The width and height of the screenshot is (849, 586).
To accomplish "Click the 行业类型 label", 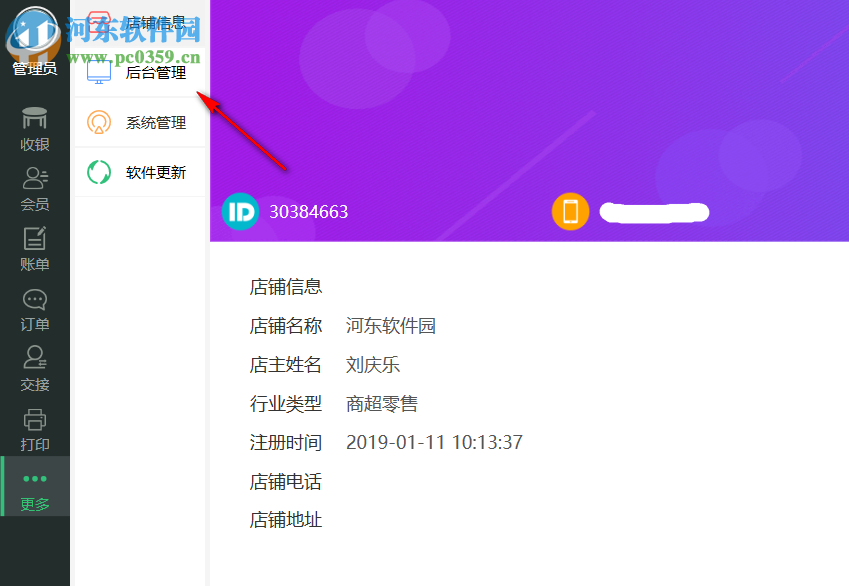I will pos(285,404).
